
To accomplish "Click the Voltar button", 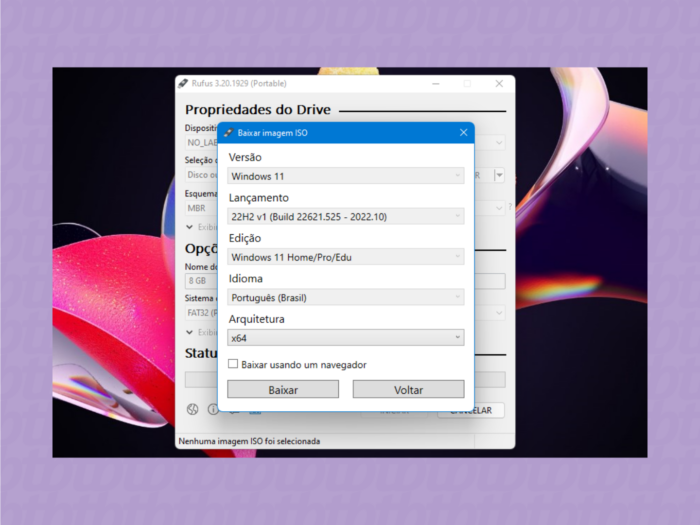I will (x=408, y=389).
